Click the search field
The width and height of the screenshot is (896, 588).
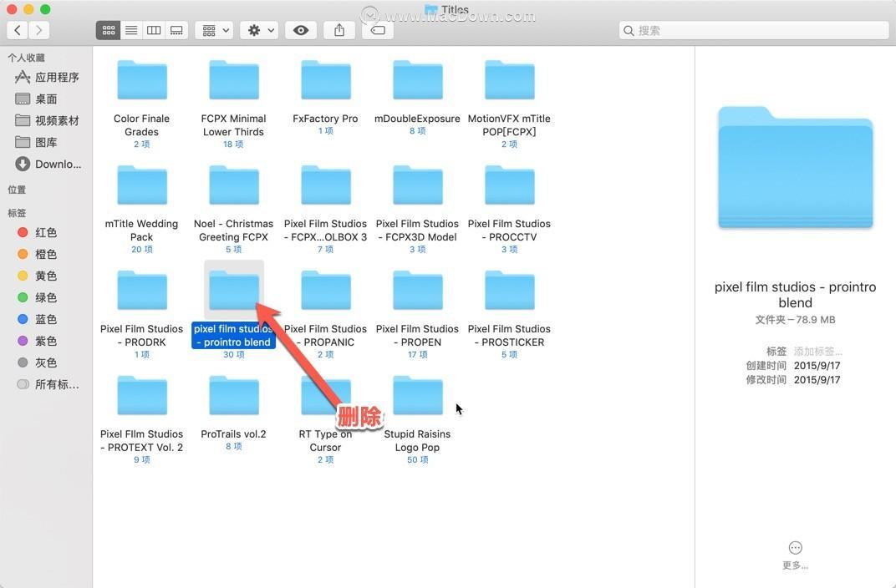point(754,30)
